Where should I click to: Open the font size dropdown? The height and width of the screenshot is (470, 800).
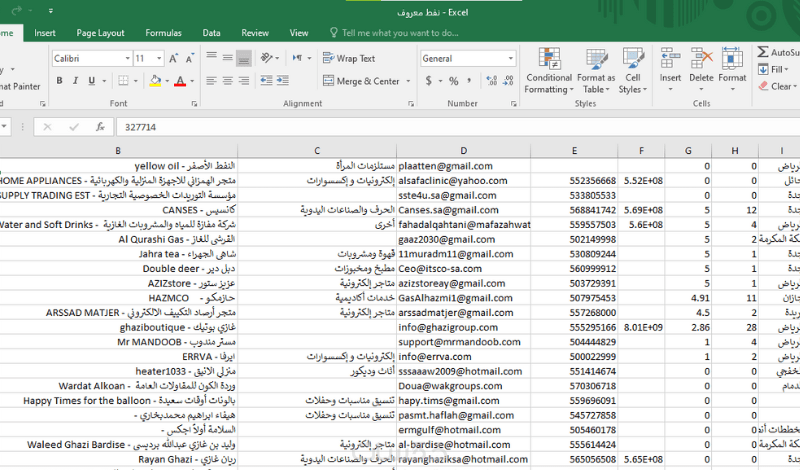[159, 58]
